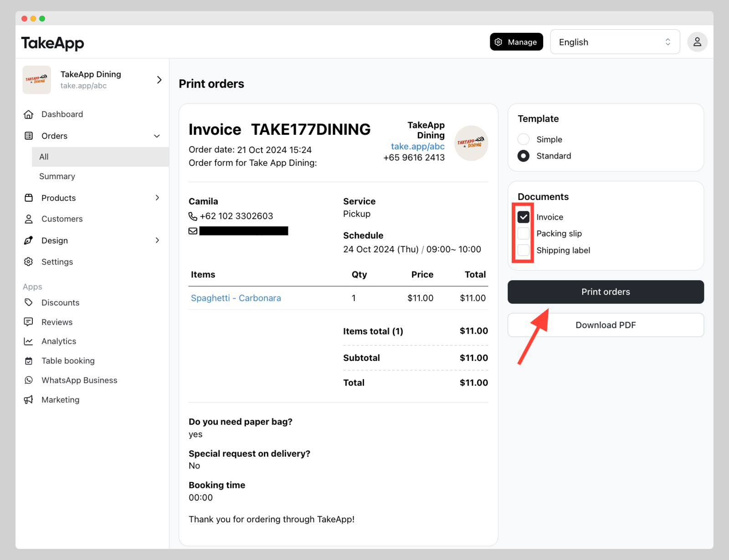Click the customer email envelope icon

[x=193, y=231]
